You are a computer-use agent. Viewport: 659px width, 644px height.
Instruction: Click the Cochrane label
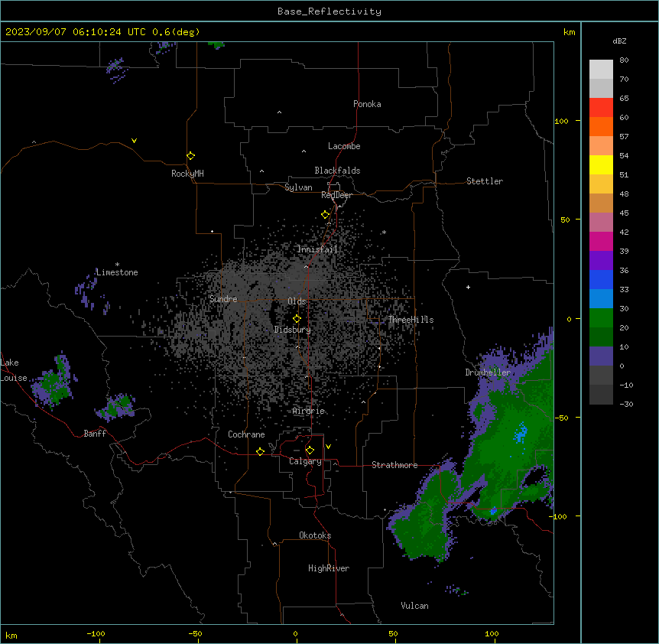[246, 434]
